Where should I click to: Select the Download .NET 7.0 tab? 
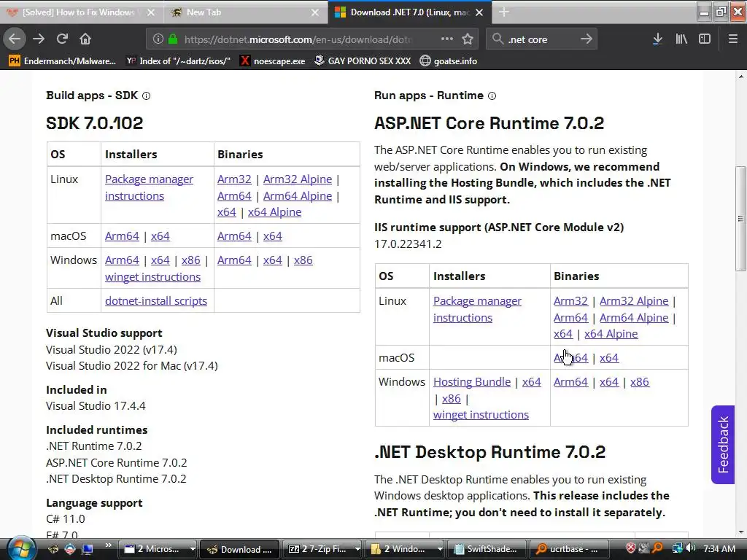pyautogui.click(x=410, y=12)
